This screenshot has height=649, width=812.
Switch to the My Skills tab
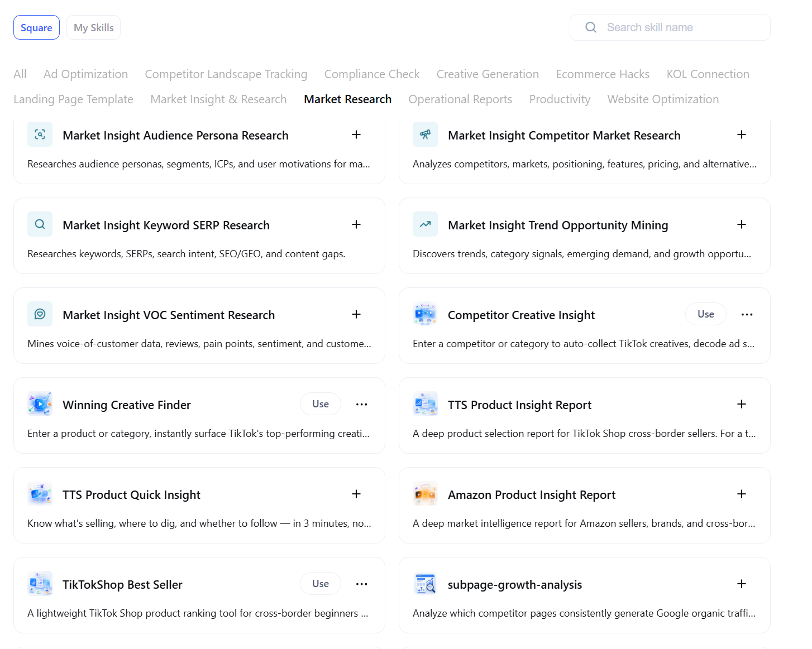point(93,27)
